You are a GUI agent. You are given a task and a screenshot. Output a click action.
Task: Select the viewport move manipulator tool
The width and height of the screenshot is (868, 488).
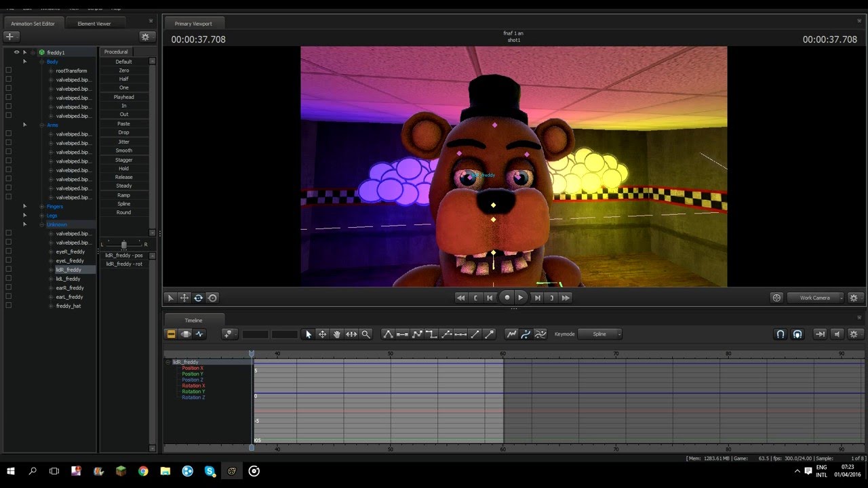(x=184, y=298)
